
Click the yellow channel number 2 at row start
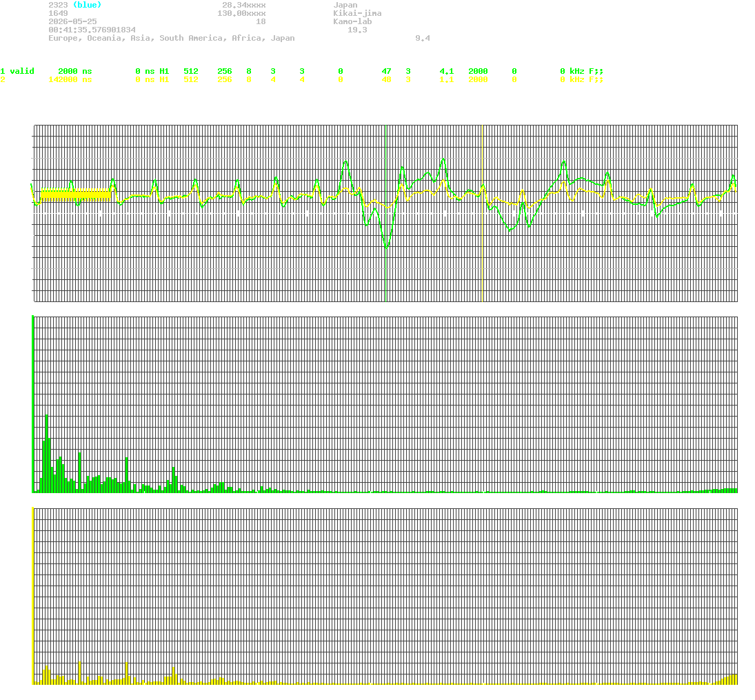[2, 79]
